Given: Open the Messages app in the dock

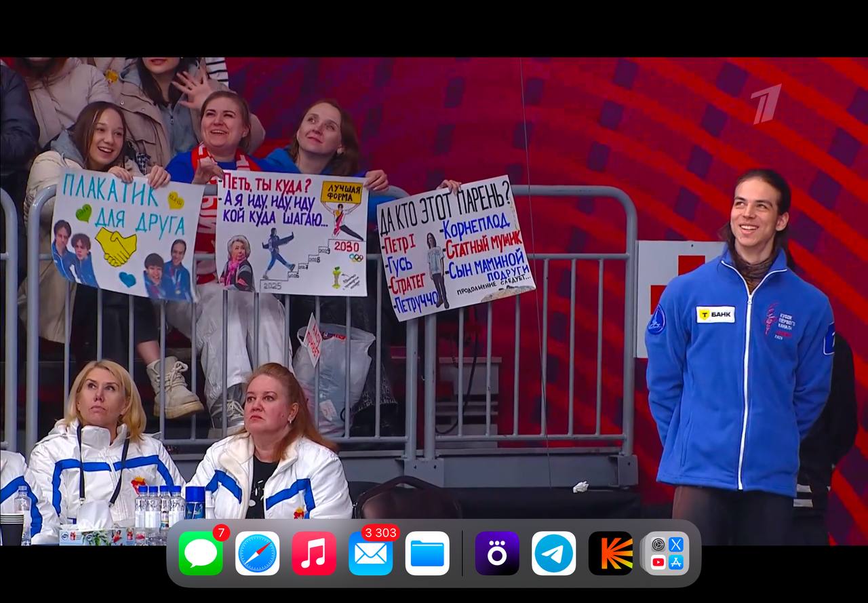Looking at the screenshot, I should pos(201,553).
